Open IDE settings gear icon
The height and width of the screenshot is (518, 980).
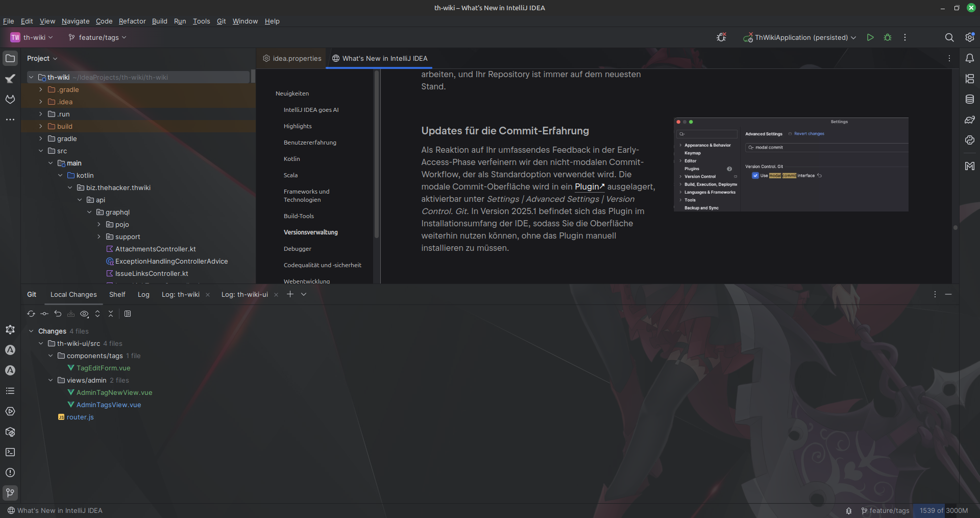click(x=970, y=37)
